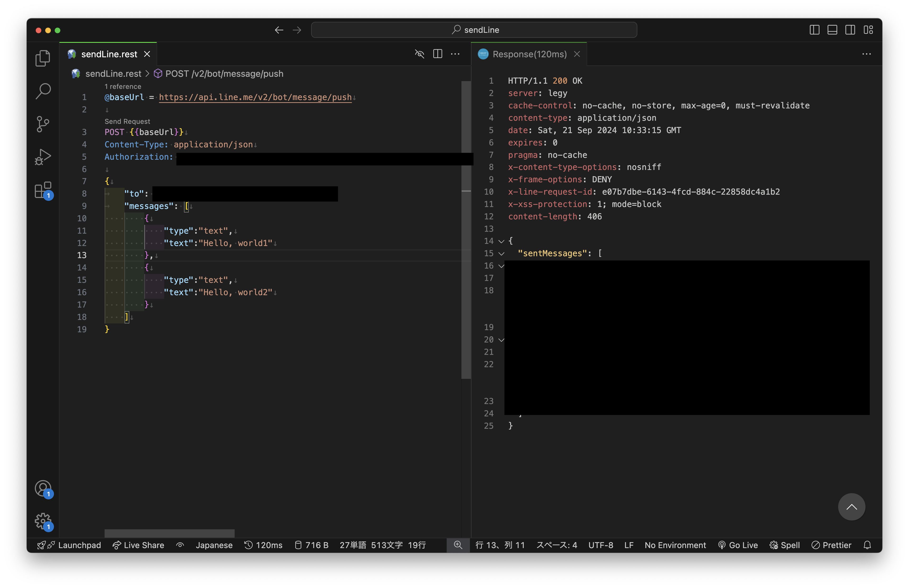Go back with the left arrow
909x588 pixels.
tap(279, 30)
